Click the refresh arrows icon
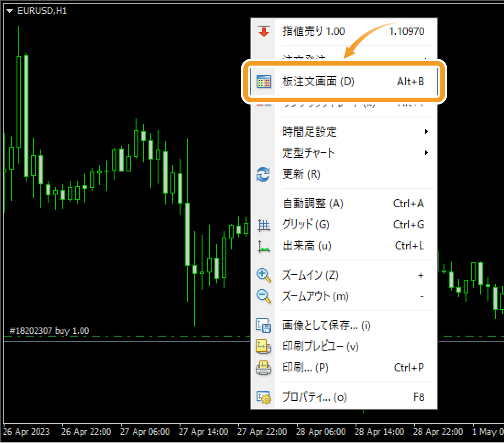The width and height of the screenshot is (504, 443). tap(263, 174)
